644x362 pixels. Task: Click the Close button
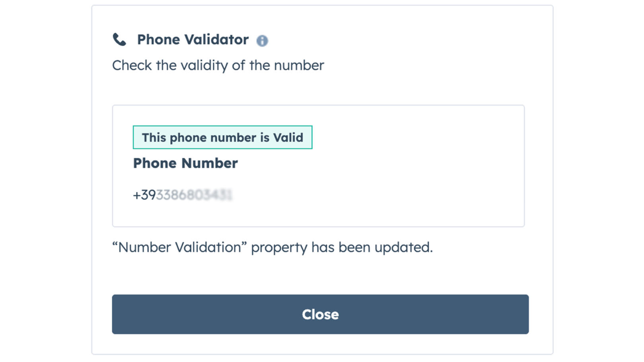coord(321,314)
